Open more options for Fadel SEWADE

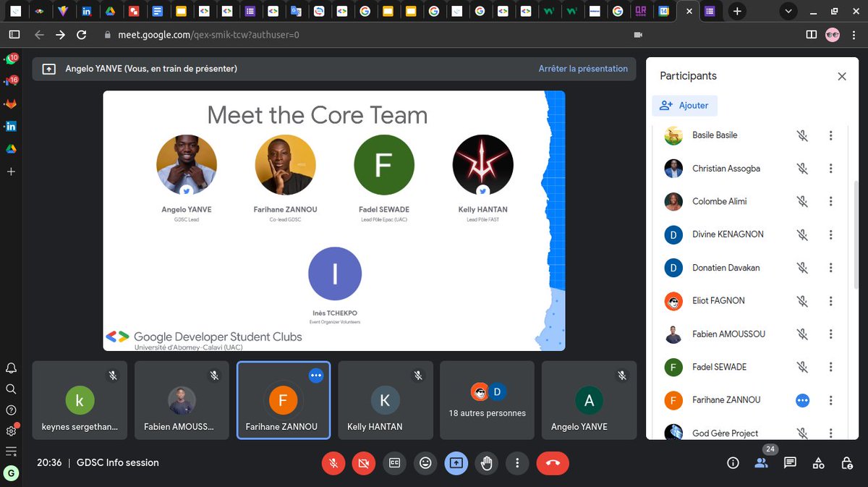coord(831,367)
